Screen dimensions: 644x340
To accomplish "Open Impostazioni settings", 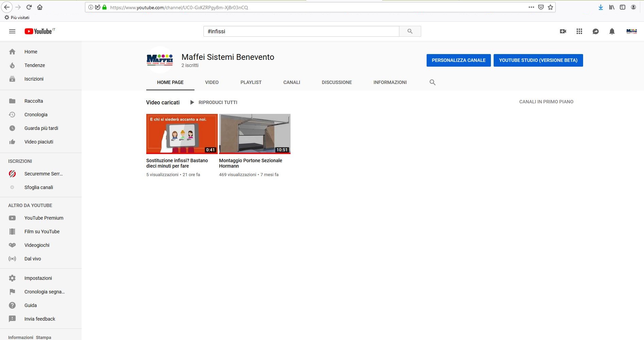I will click(x=41, y=278).
